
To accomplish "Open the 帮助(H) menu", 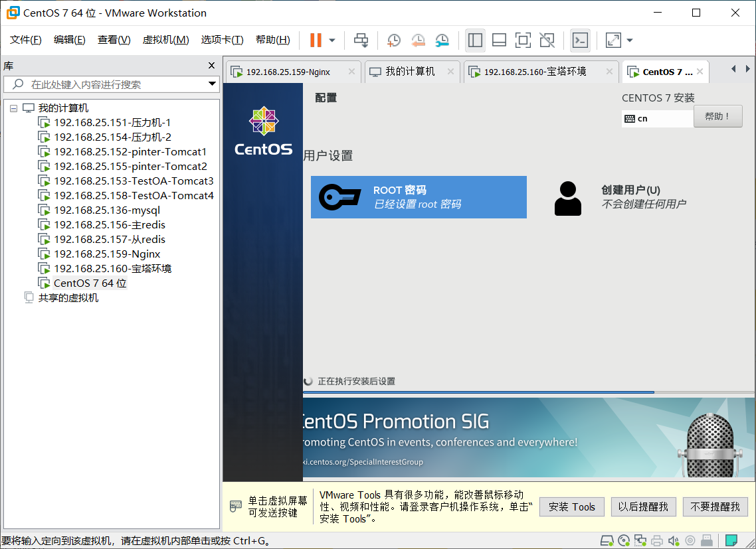I will 273,40.
